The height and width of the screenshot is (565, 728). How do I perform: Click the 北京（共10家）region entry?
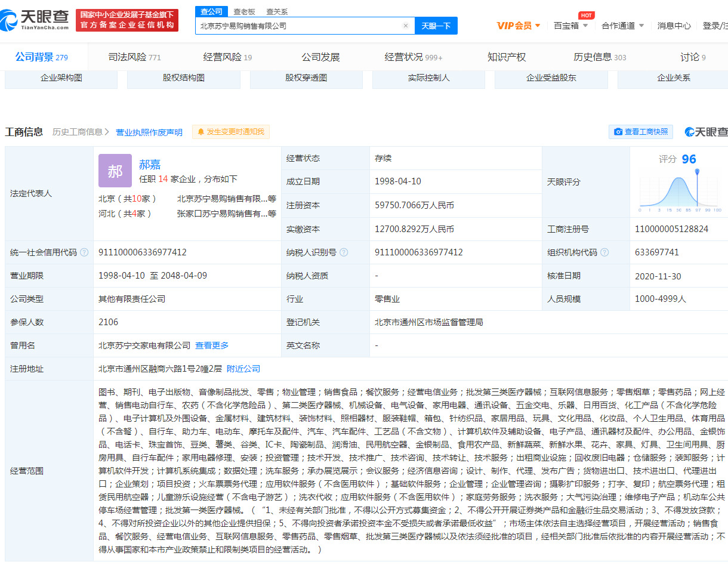point(128,199)
